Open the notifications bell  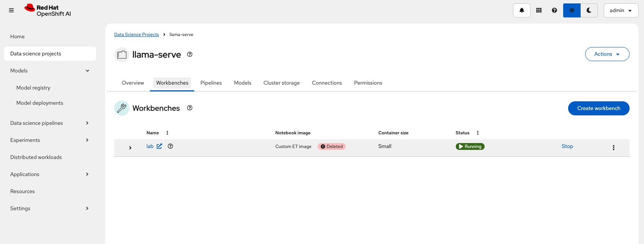[x=522, y=11]
